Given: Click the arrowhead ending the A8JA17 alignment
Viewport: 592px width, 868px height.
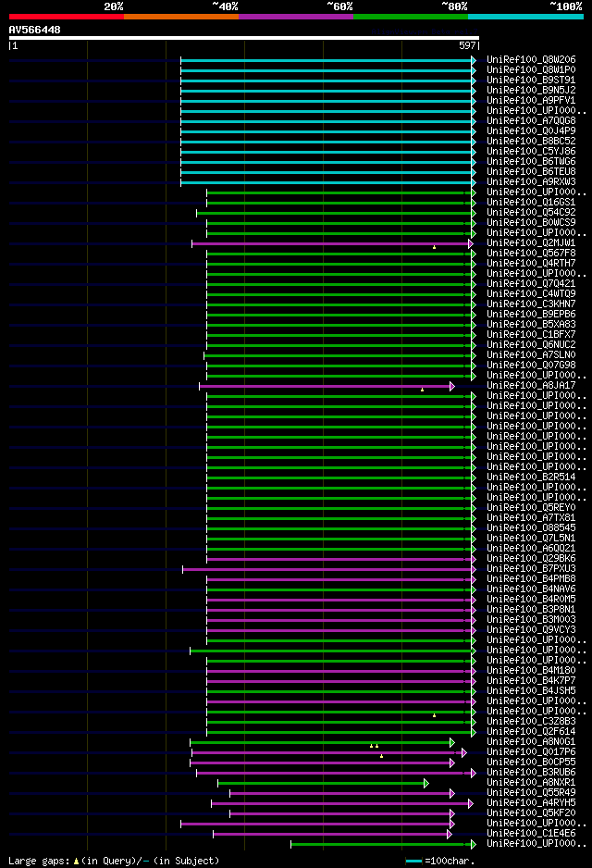Looking at the screenshot, I should point(452,387).
